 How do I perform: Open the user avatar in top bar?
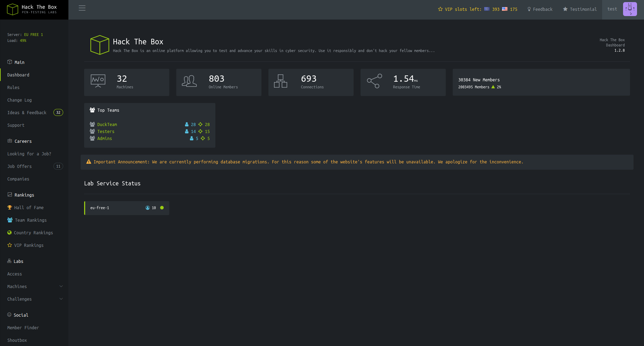pos(630,9)
